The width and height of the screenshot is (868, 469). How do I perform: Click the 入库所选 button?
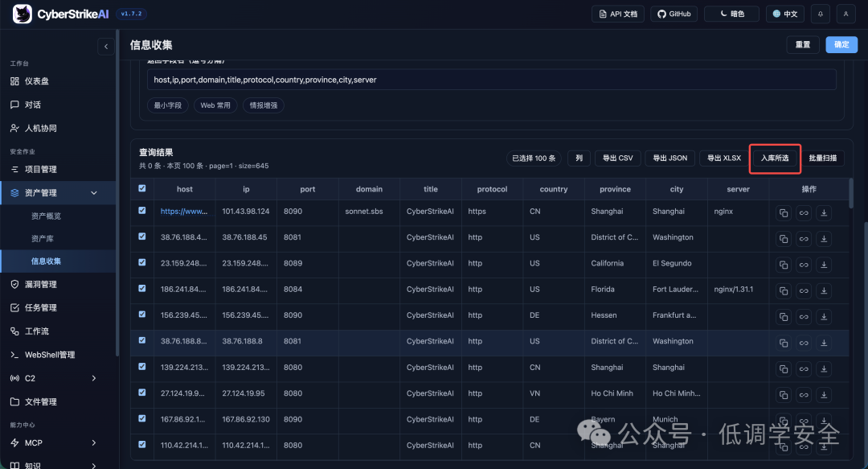tap(775, 158)
